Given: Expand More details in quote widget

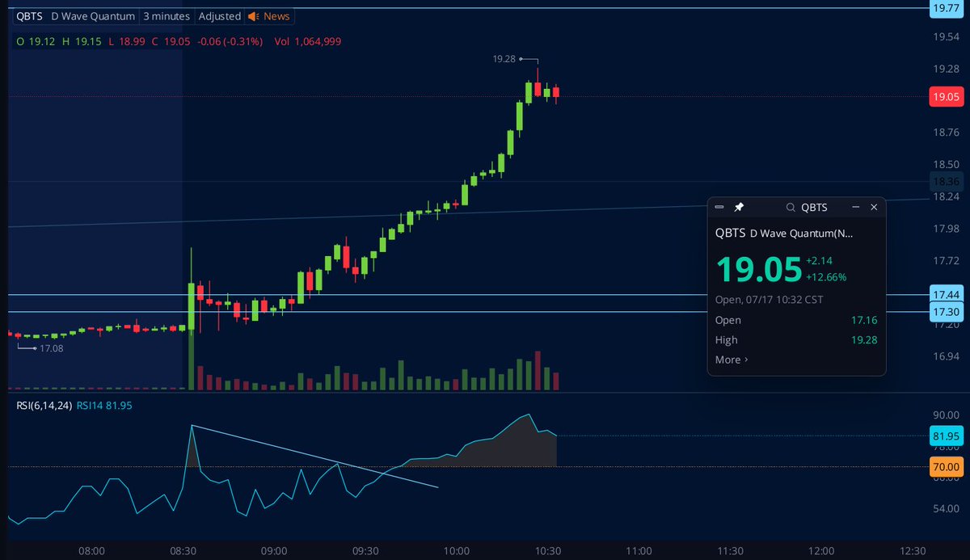Looking at the screenshot, I should [x=732, y=360].
